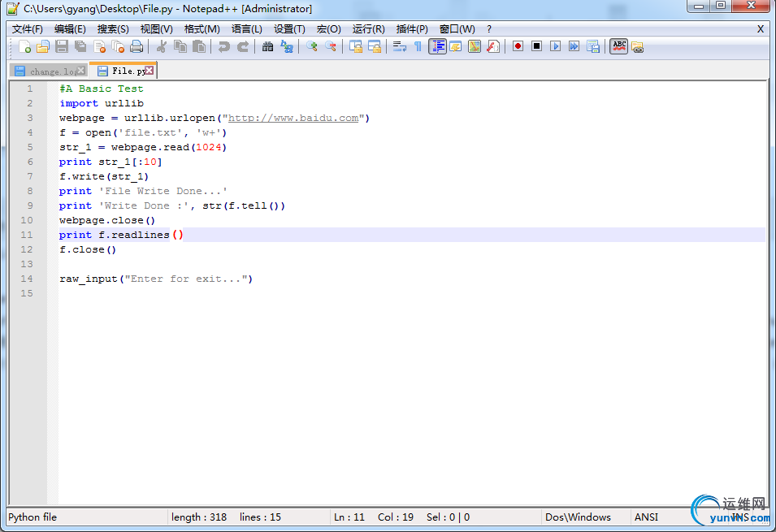The image size is (776, 532).
Task: Click the Copy toolbar icon
Action: point(180,47)
